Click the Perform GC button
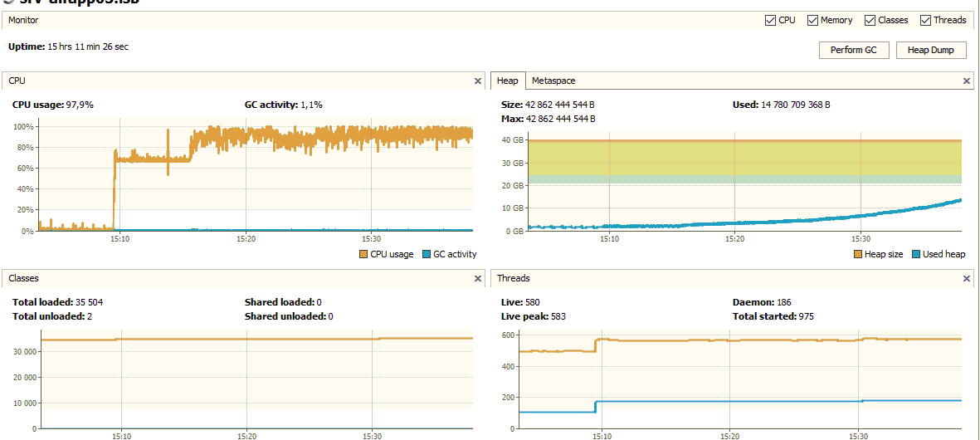This screenshot has width=980, height=440. 854,50
